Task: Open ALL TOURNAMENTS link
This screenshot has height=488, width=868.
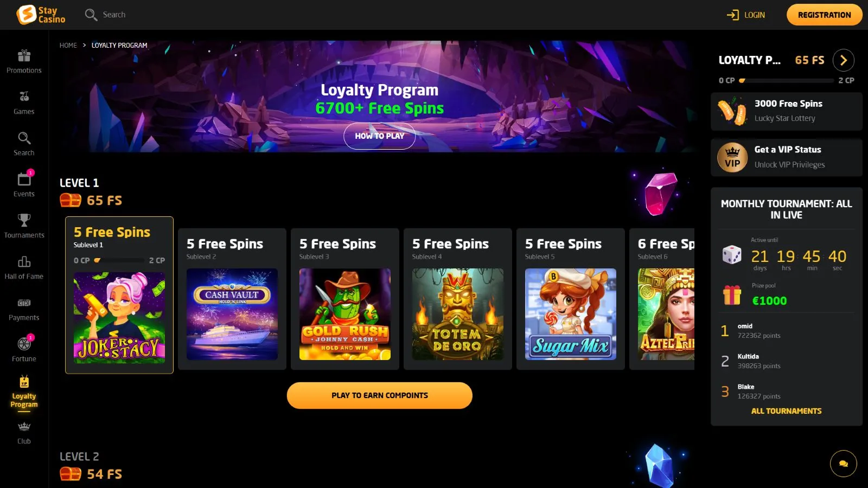Action: click(x=786, y=411)
